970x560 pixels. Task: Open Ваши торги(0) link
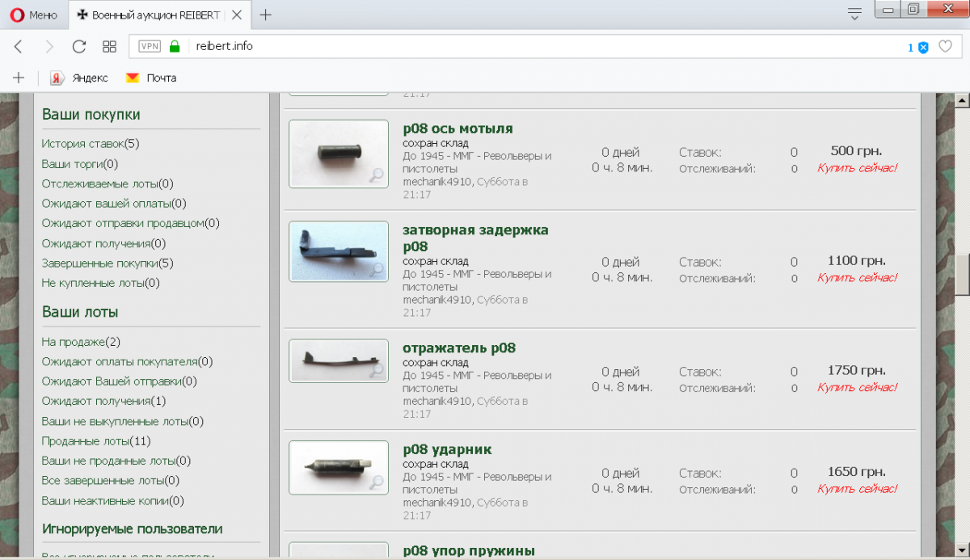point(80,164)
